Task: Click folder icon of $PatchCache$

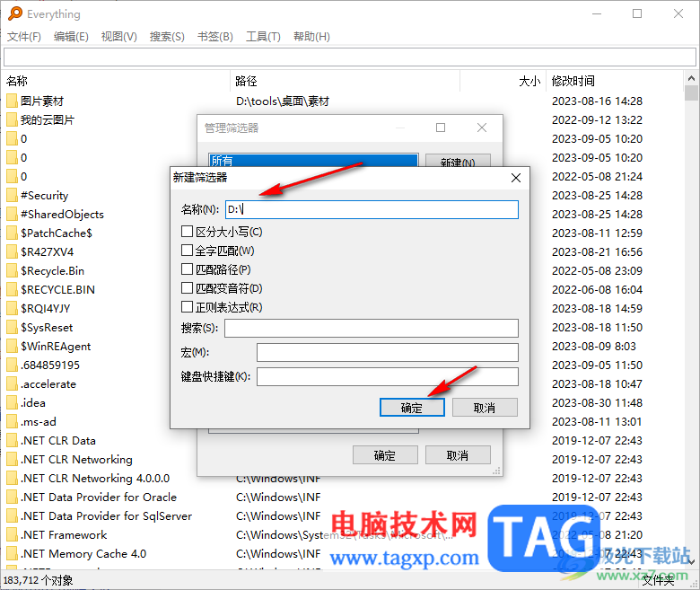Action: point(12,233)
